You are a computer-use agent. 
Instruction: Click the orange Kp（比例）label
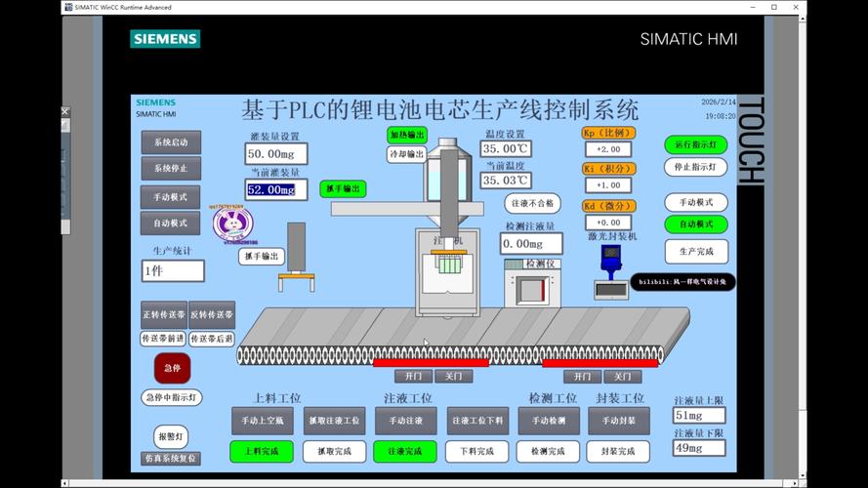coord(608,133)
